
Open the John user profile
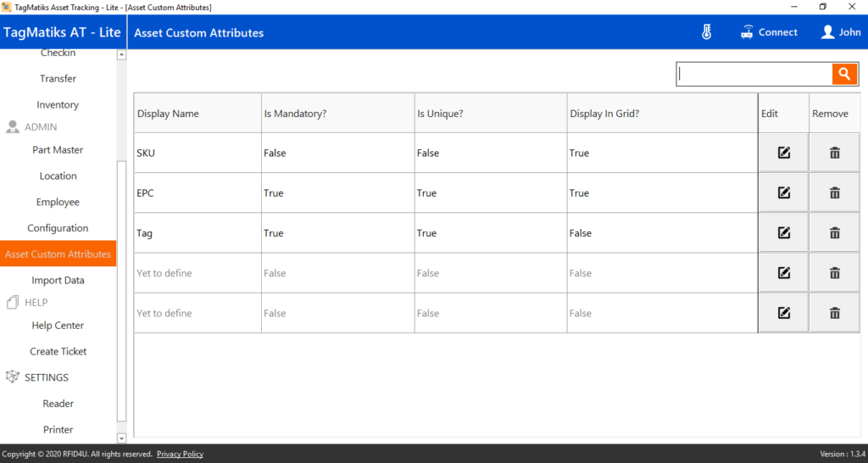pyautogui.click(x=841, y=32)
